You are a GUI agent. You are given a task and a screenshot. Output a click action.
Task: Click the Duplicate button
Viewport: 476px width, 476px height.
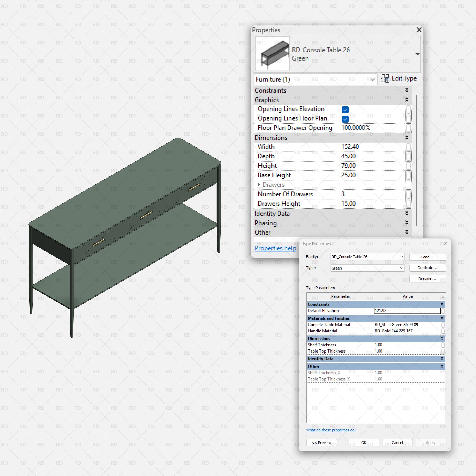click(x=428, y=268)
